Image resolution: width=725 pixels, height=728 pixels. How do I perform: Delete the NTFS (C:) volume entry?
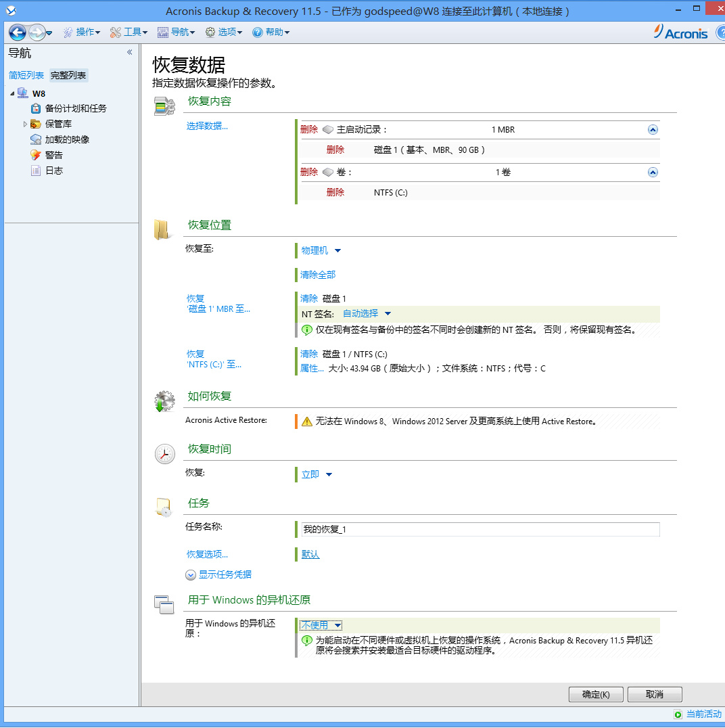pyautogui.click(x=335, y=192)
